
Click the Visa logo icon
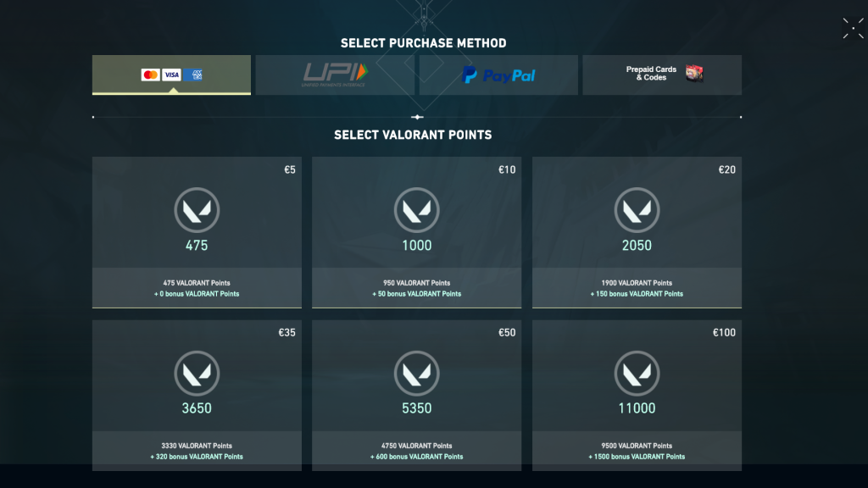point(171,75)
